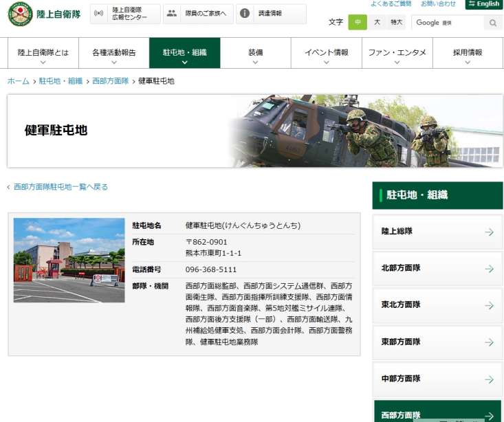The width and height of the screenshot is (504, 422).
Task: Go back to 西部方面隊駐屯地一覧
Action: [61, 187]
